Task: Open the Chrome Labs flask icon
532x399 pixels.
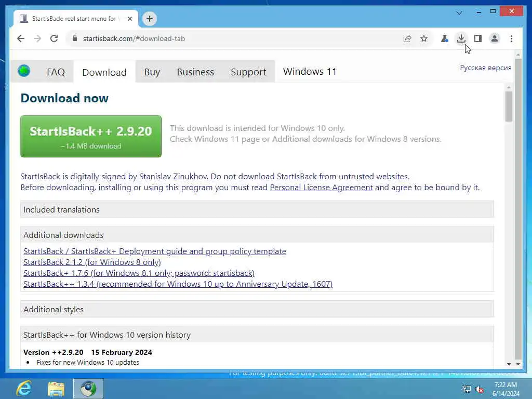Action: click(445, 38)
